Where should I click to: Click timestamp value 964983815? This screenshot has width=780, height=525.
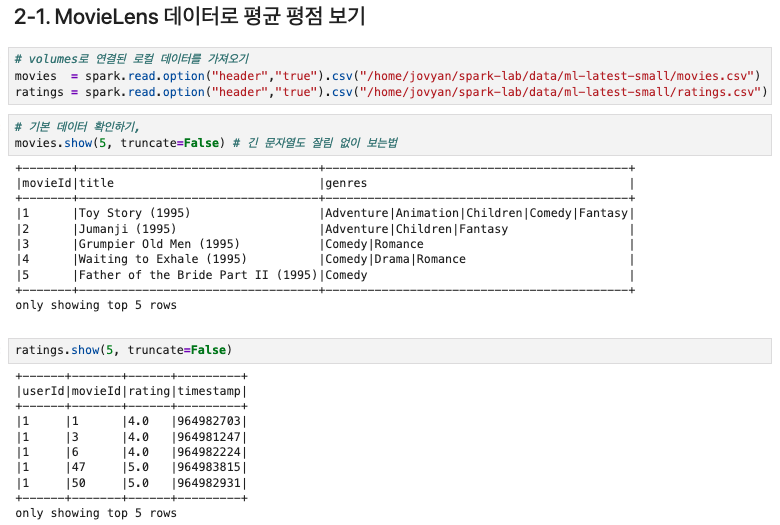(209, 467)
